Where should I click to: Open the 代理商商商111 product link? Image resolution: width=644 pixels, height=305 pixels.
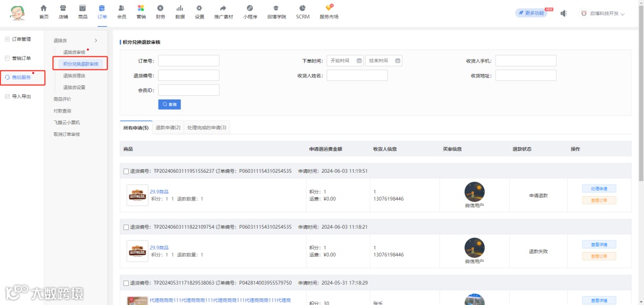220,301
